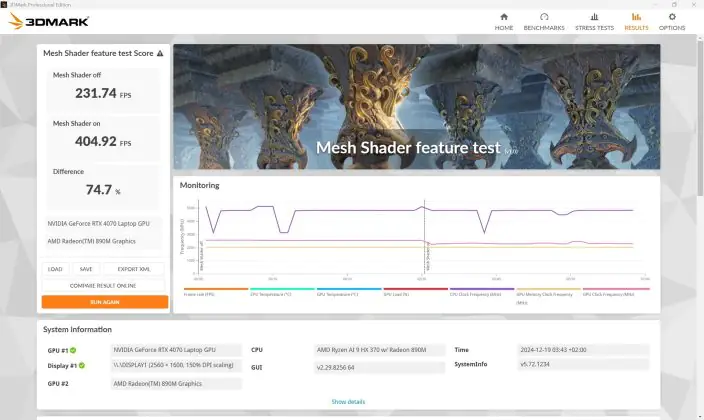
Task: Open the Benchmarks gauge icon
Action: [x=544, y=17]
